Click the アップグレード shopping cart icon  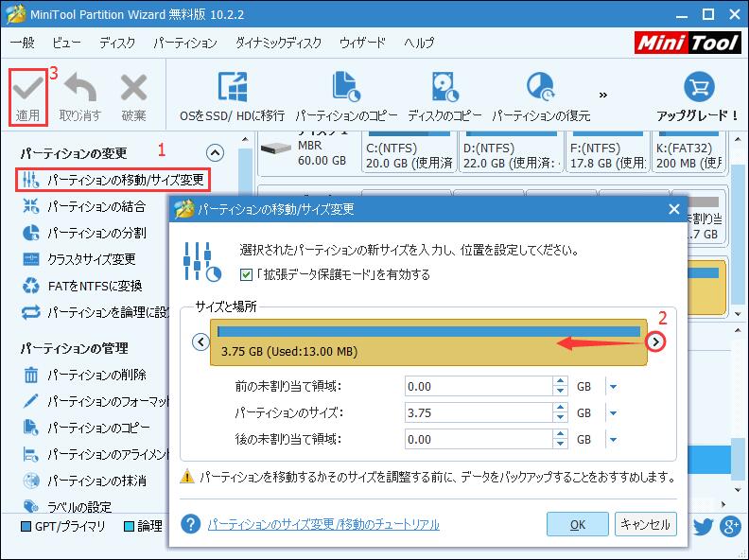[x=698, y=88]
